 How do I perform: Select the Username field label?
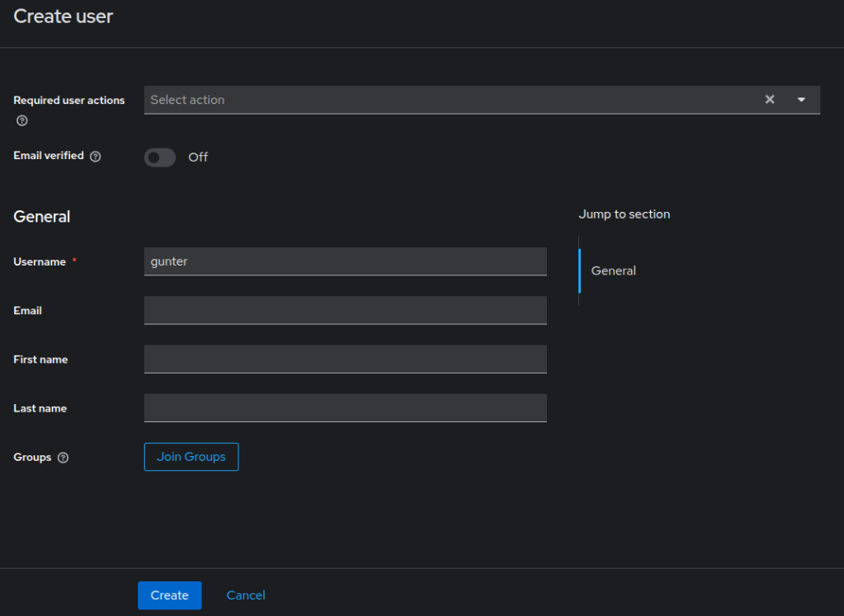(x=40, y=262)
